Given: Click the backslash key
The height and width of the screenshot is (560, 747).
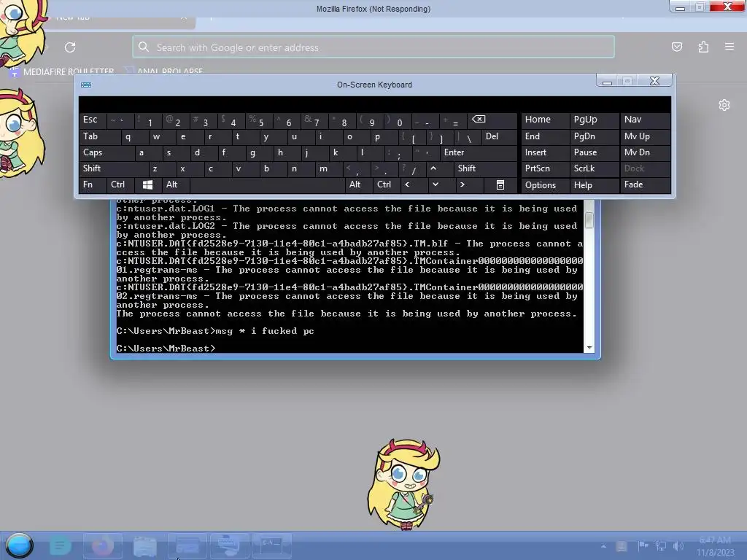Looking at the screenshot, I should click(x=468, y=136).
